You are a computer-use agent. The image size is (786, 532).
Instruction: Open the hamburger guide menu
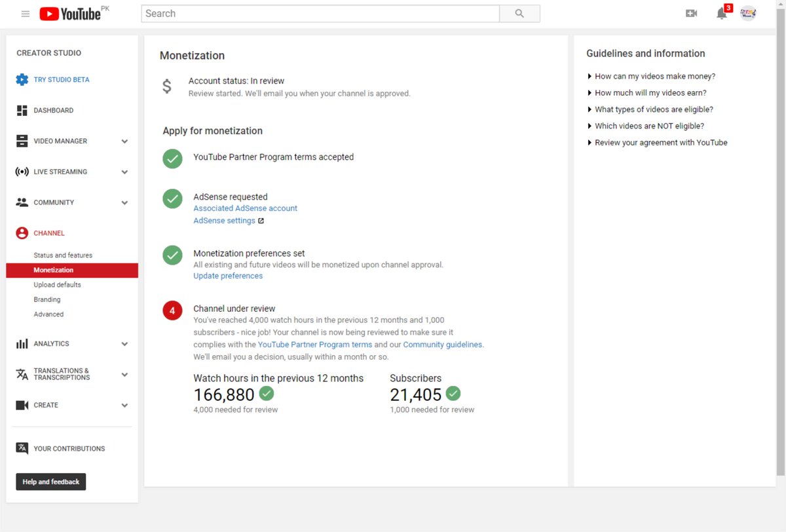[x=26, y=14]
